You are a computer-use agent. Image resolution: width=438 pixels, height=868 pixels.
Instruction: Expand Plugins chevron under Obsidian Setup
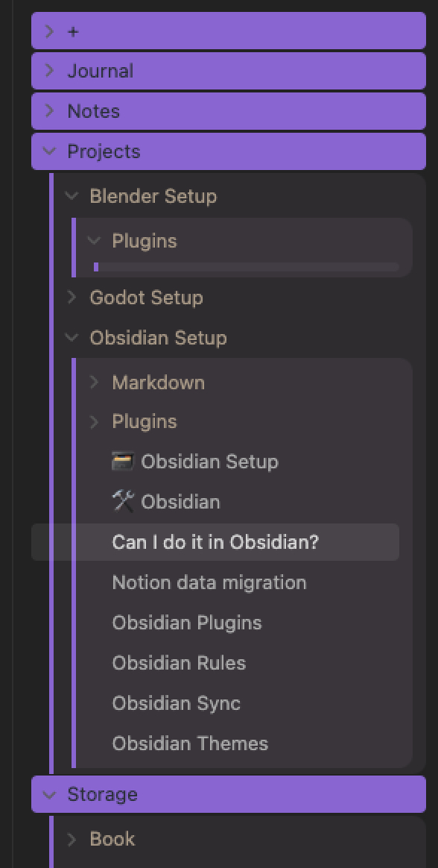coord(94,422)
